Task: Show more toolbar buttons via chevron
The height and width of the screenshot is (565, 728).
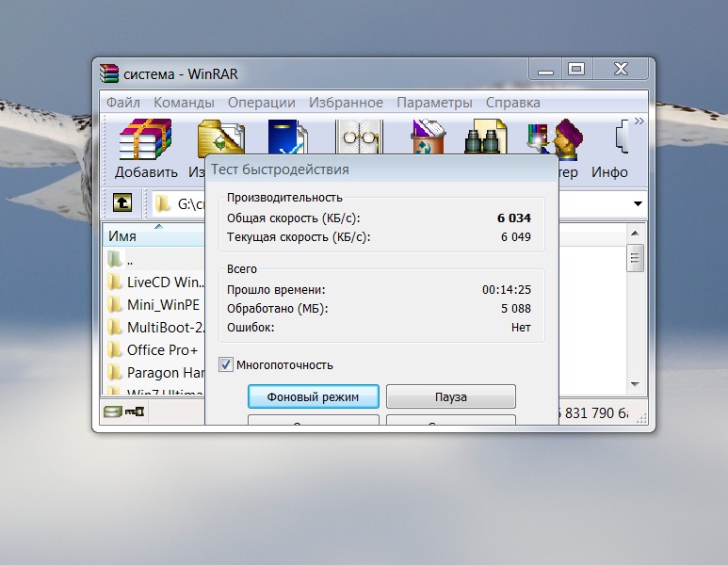Action: click(639, 121)
